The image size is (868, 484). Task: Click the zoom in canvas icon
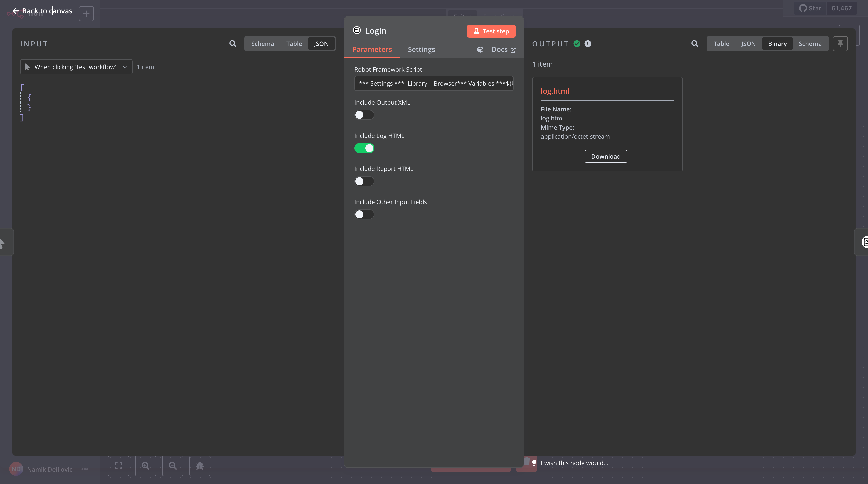146,466
